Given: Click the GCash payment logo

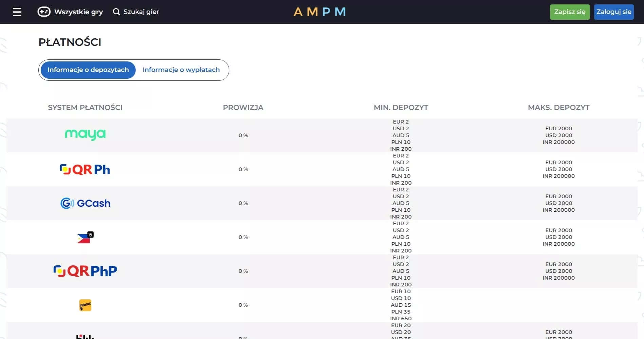Looking at the screenshot, I should [85, 203].
